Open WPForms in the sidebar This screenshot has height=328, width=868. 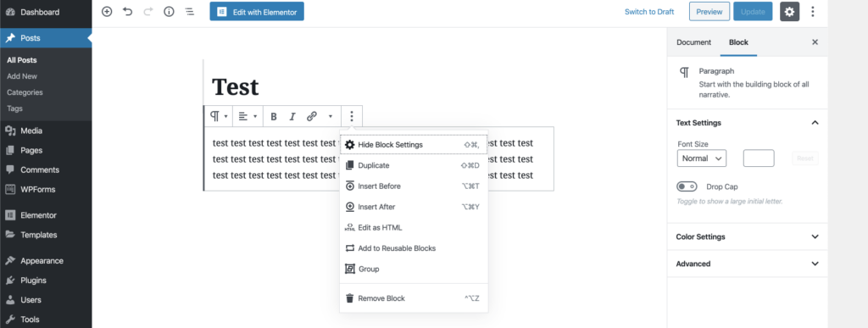(46, 189)
